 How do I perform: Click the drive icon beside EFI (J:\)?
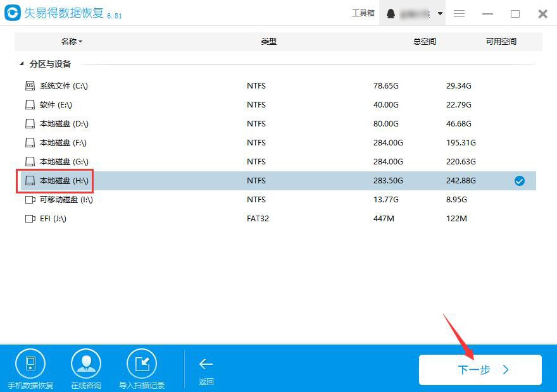coord(30,219)
